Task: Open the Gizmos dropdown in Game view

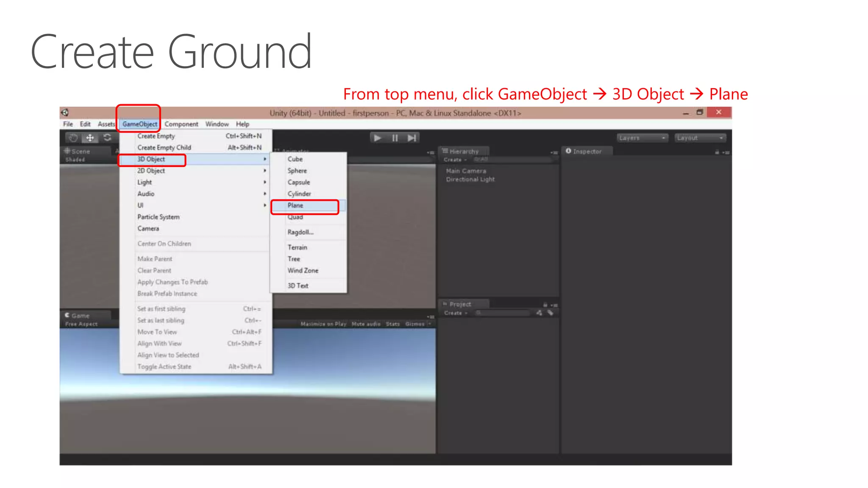Action: click(417, 324)
